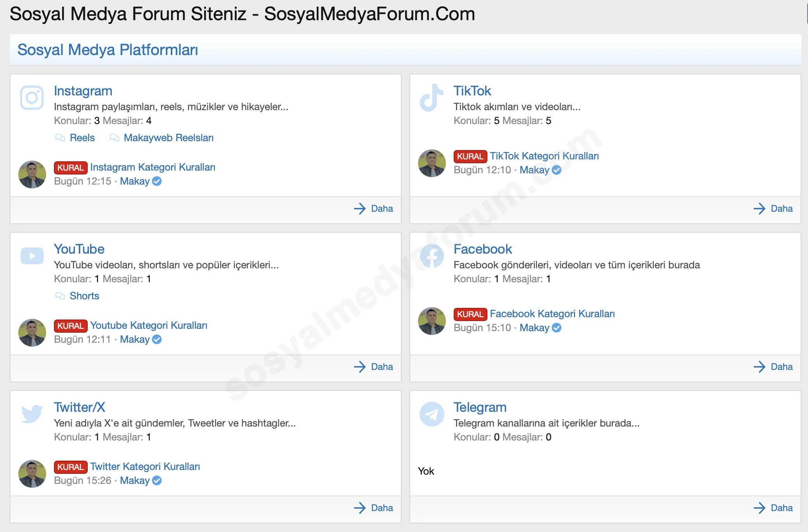Click the Telegram paper plane icon
The image size is (808, 532).
click(432, 414)
